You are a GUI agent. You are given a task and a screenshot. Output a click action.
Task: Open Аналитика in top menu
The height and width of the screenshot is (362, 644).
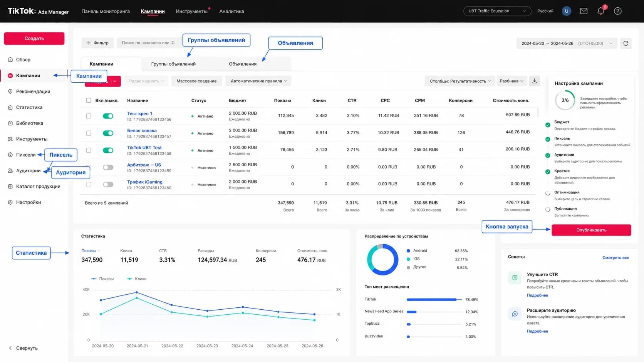(231, 11)
